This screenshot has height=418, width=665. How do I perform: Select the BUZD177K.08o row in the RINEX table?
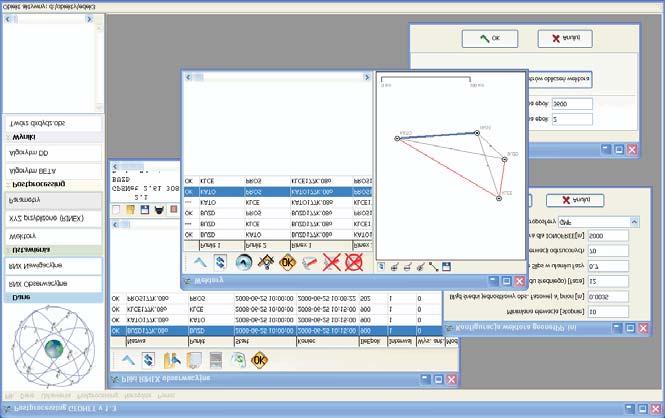pyautogui.click(x=276, y=331)
